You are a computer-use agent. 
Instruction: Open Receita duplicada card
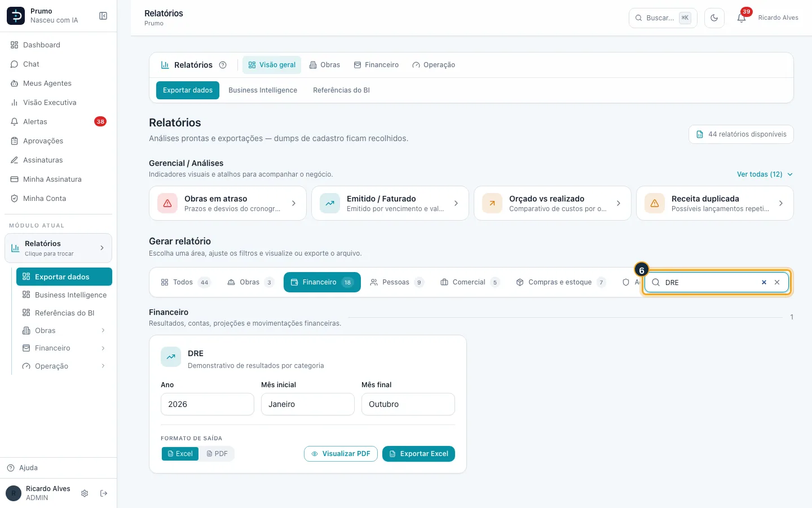(x=715, y=203)
